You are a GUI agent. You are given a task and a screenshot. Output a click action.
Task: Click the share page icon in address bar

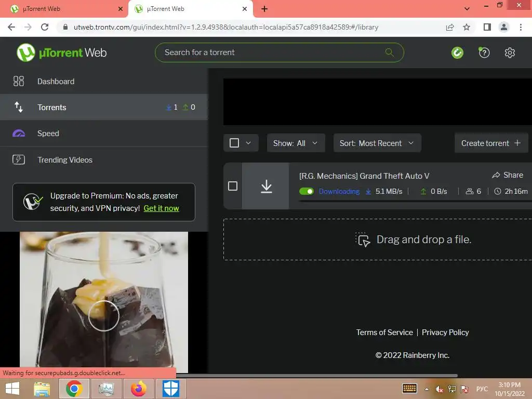pyautogui.click(x=450, y=27)
